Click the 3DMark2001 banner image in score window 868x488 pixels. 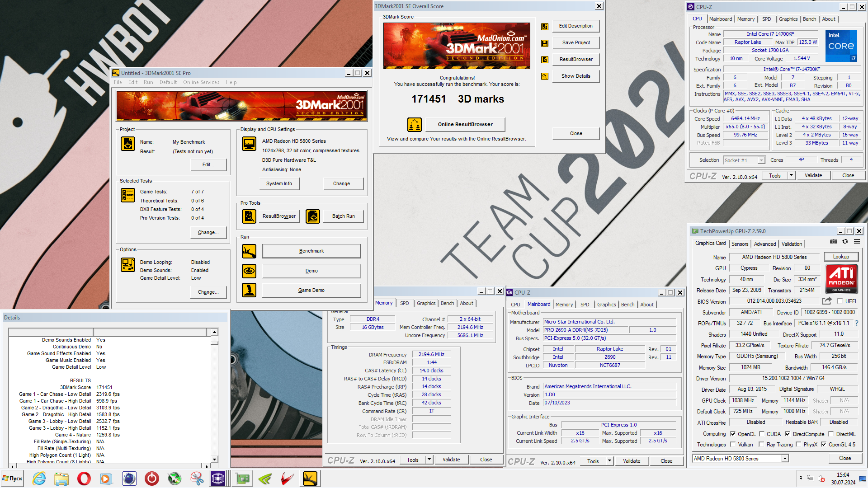click(457, 46)
